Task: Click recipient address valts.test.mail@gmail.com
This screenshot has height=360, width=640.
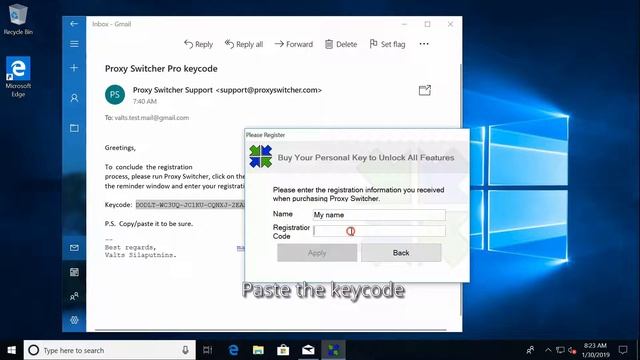Action: point(152,118)
